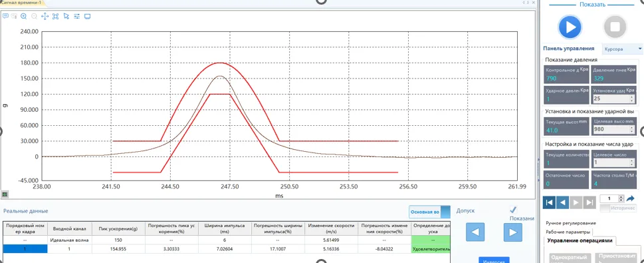644x263 pixels.
Task: Switch to Сигнал времени-1 tab
Action: click(21, 3)
